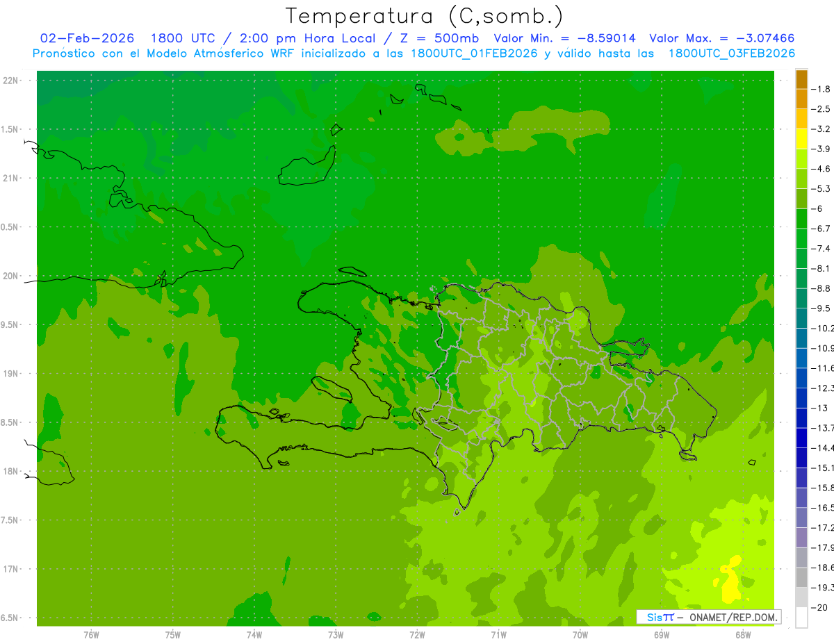
Task: Click the "-1.8" color scale label
Action: [x=821, y=89]
